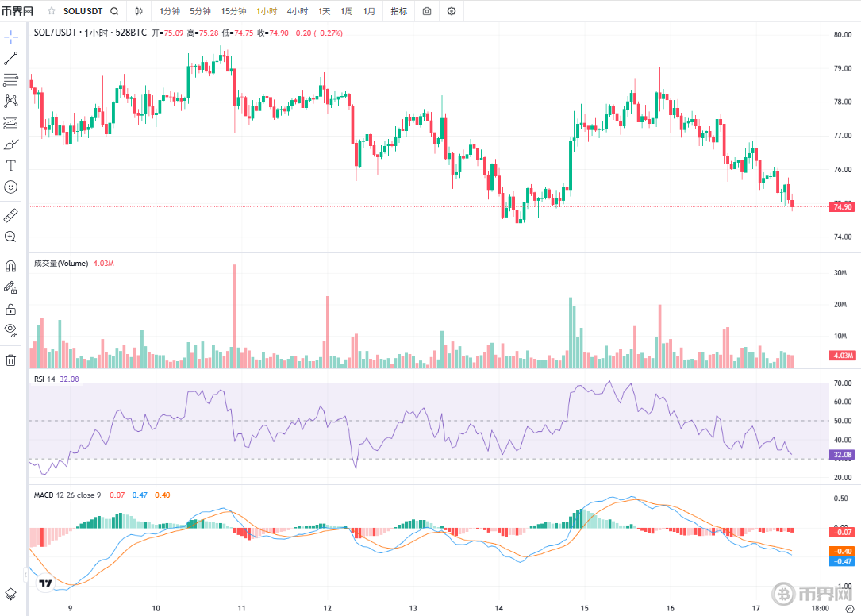This screenshot has height=616, width=861.
Task: Click the 32.08 RSI axis value label
Action: coord(842,455)
